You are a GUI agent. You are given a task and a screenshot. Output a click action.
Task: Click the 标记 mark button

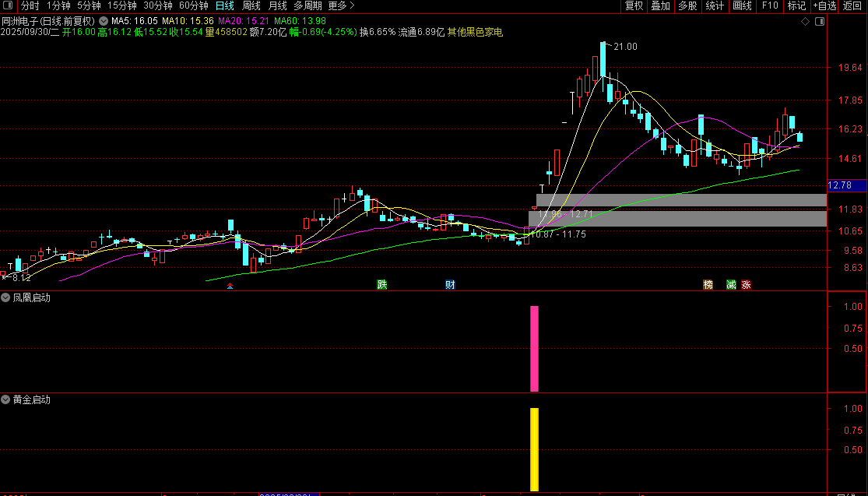[796, 5]
